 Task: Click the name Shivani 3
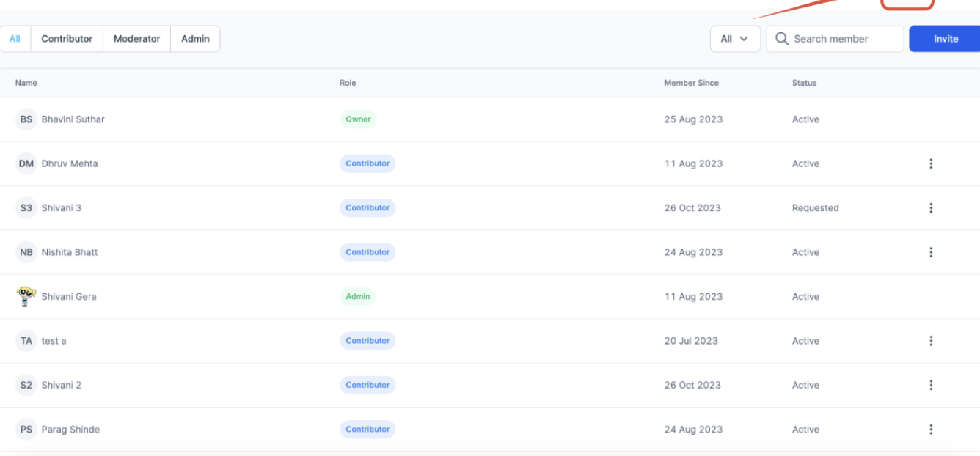click(62, 207)
